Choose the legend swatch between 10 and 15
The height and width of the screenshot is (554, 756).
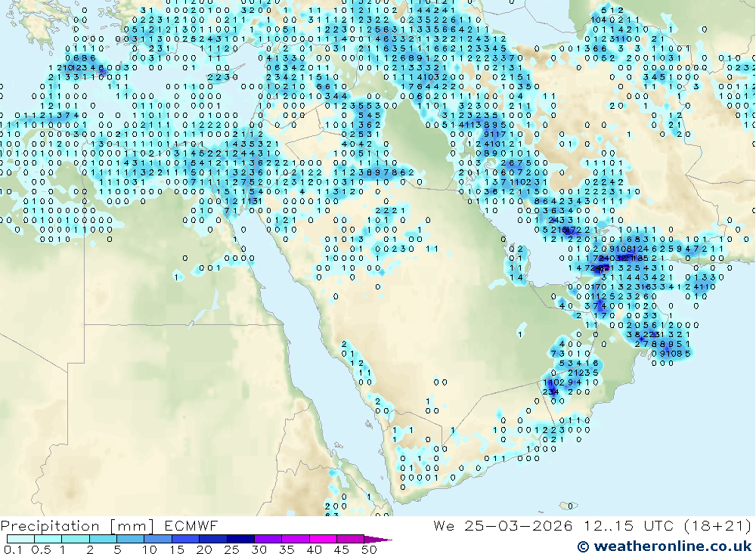(x=158, y=539)
